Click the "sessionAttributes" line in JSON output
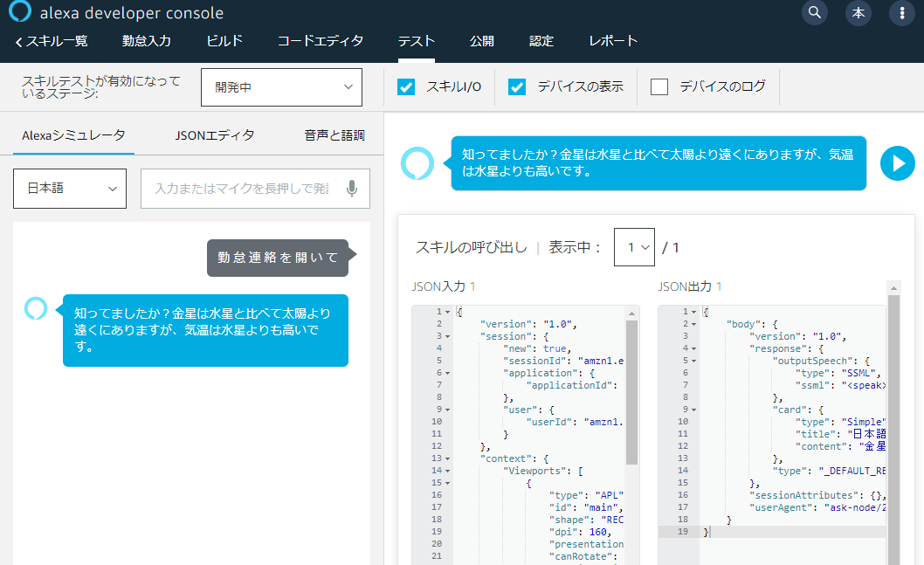 click(x=818, y=495)
